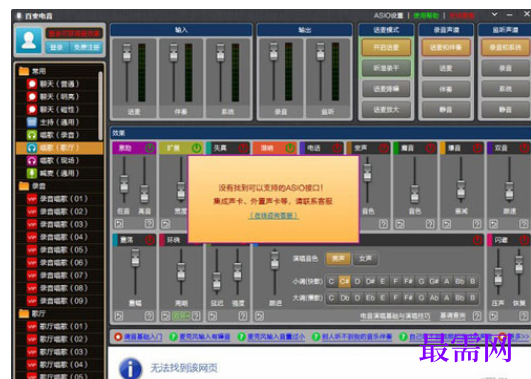This screenshot has height=379, width=531.
Task: Click the 免费注册 register button
Action: [86, 47]
